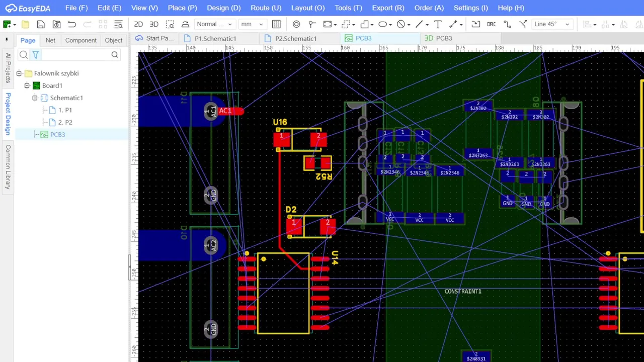Viewport: 644px width, 362px height.
Task: Open the View (V) menu
Action: [x=144, y=8]
